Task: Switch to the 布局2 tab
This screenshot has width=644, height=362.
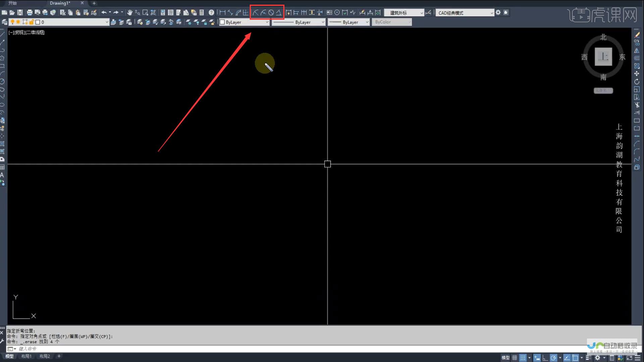Action: point(45,356)
